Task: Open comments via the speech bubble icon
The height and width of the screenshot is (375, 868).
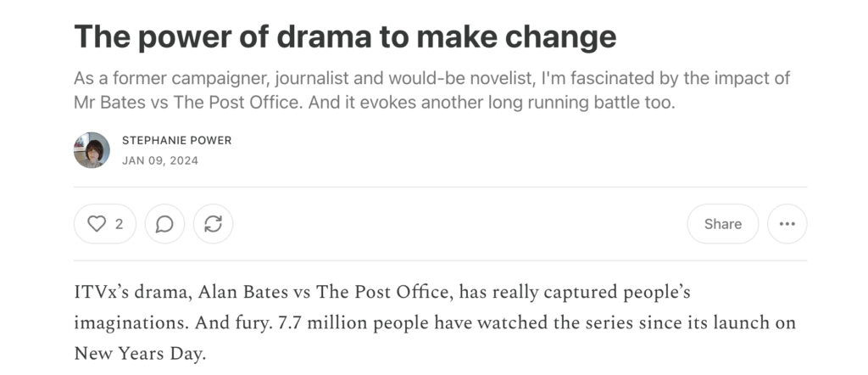Action: point(164,224)
